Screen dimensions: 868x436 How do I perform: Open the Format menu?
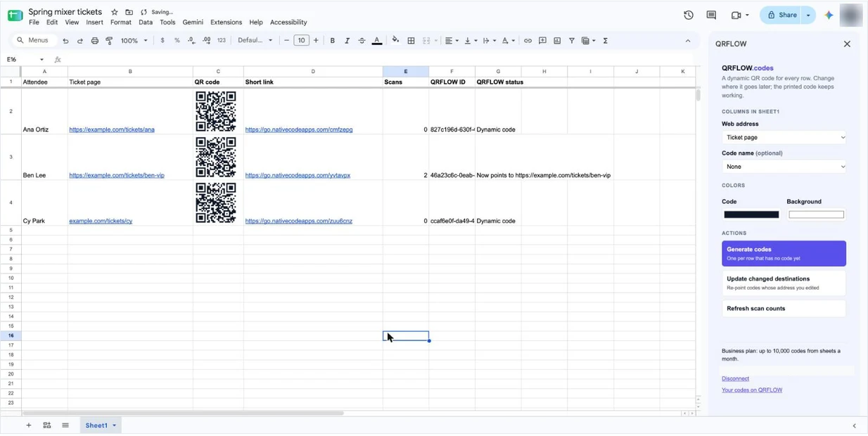tap(121, 23)
